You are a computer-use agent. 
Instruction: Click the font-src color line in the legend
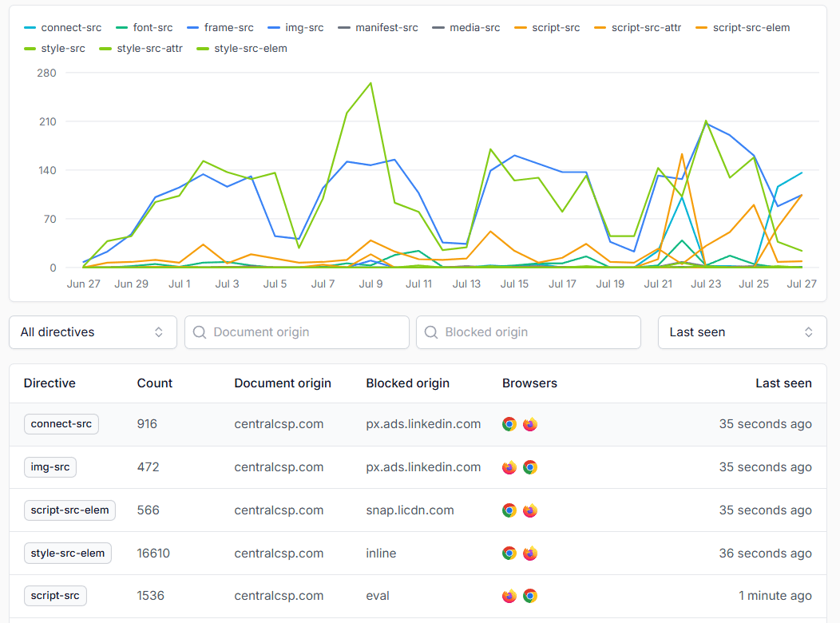click(121, 28)
